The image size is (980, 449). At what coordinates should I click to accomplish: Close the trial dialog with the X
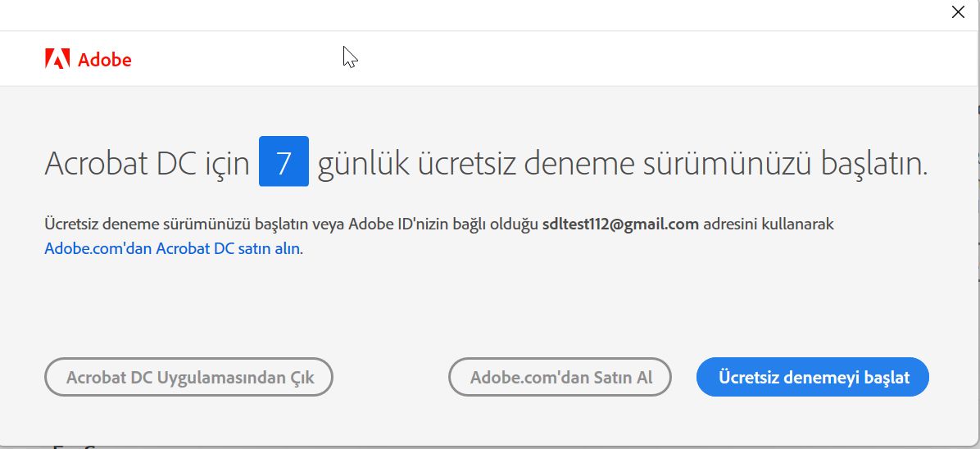[958, 12]
